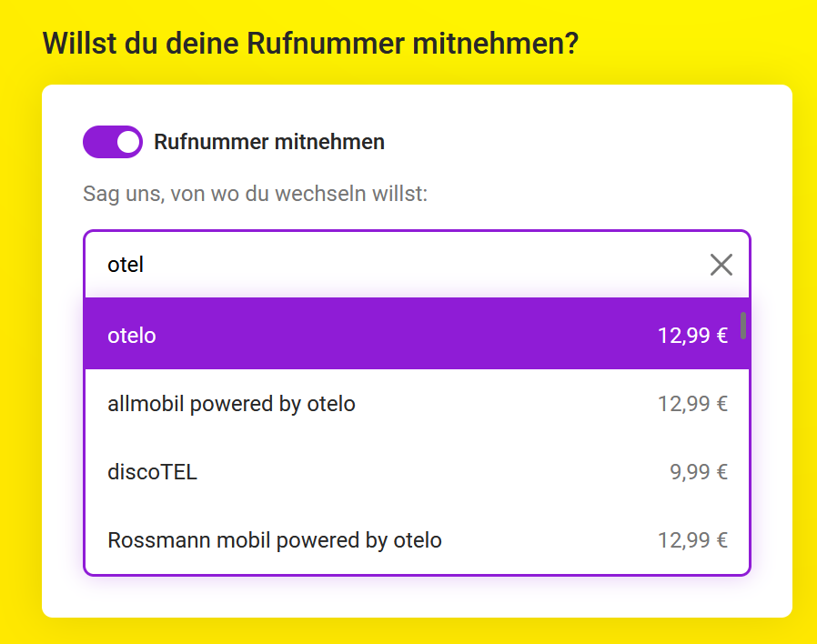Click the 9,99 € price for discoTEL
The width and height of the screenshot is (817, 644).
pyautogui.click(x=699, y=472)
